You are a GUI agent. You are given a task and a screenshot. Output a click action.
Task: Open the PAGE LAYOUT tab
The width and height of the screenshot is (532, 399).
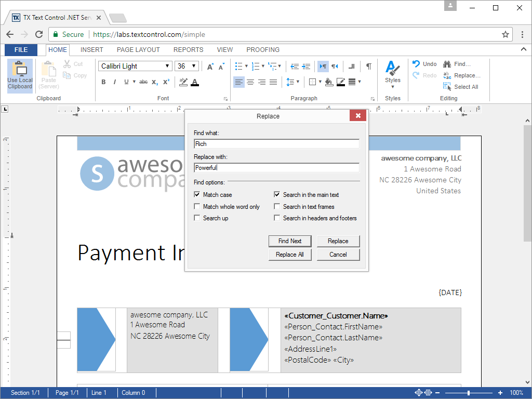(x=138, y=50)
